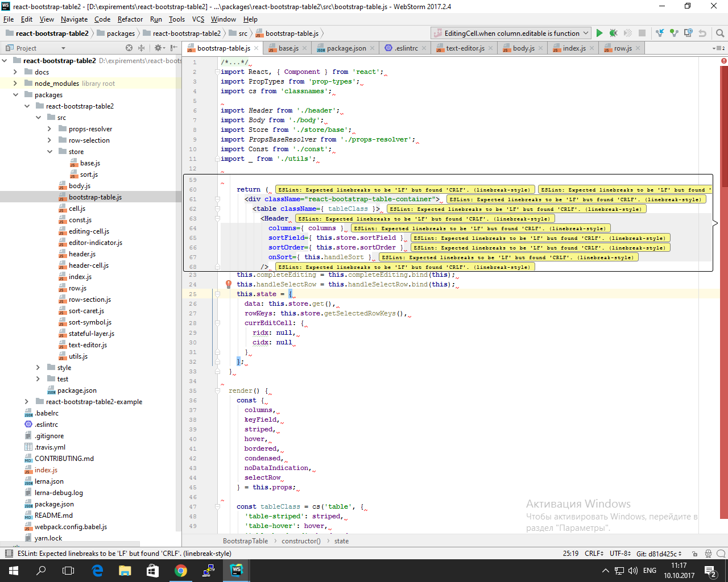
Task: Open the IDE notifications bubble icon
Action: click(x=721, y=554)
